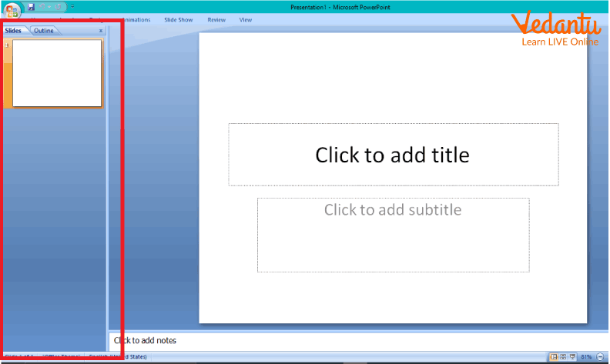
Task: Select the Slides pane tab
Action: (14, 31)
